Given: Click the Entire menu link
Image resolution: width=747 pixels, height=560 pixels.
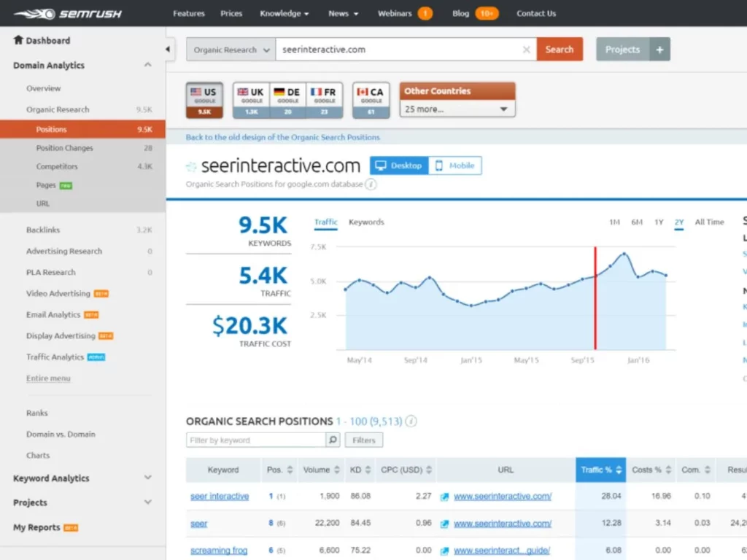Looking at the screenshot, I should [x=48, y=378].
